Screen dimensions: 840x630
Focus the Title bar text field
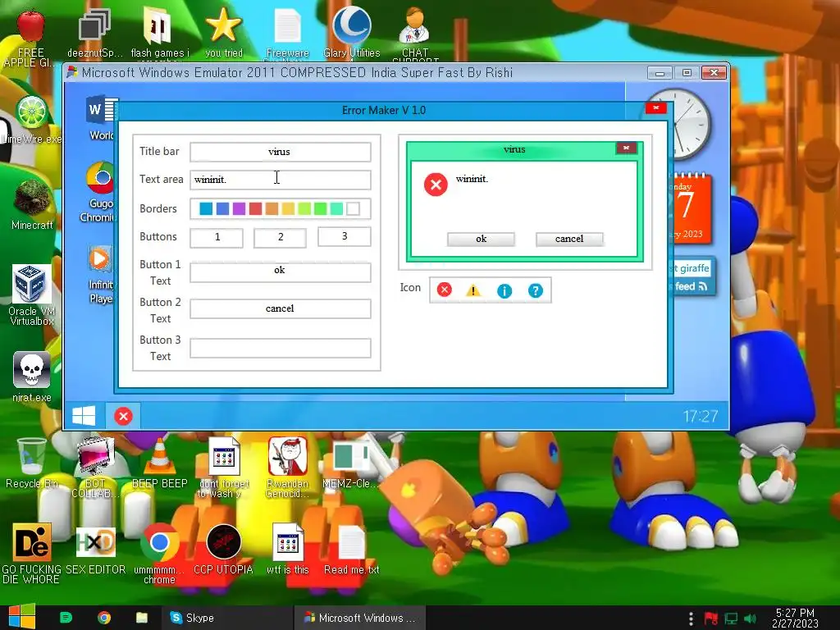pos(281,152)
